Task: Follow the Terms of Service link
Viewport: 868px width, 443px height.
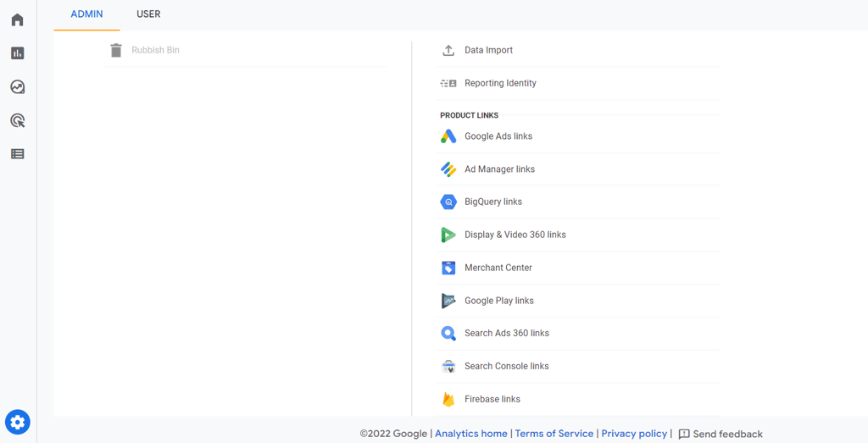Action: pyautogui.click(x=554, y=435)
